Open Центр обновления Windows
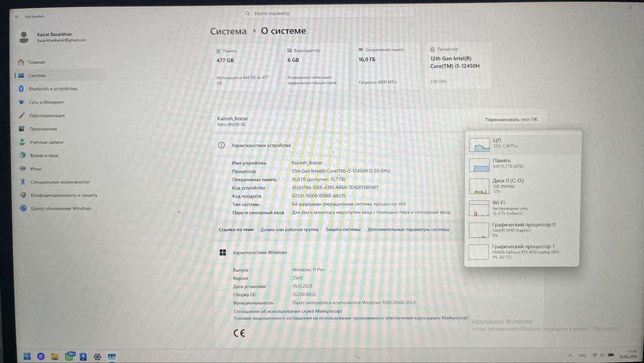 (61, 208)
